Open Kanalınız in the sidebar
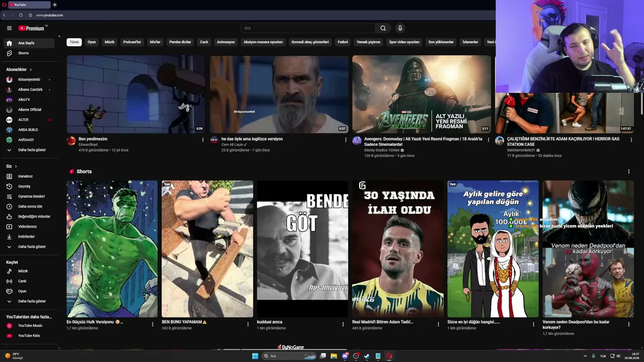Screen dimensions: 644x362 point(30,176)
